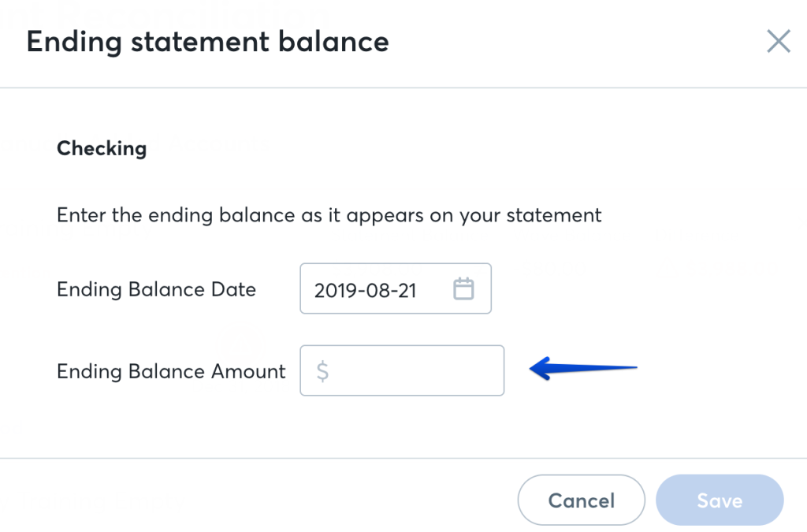The height and width of the screenshot is (532, 807).
Task: Click the Ending Balance Date field
Action: (396, 288)
